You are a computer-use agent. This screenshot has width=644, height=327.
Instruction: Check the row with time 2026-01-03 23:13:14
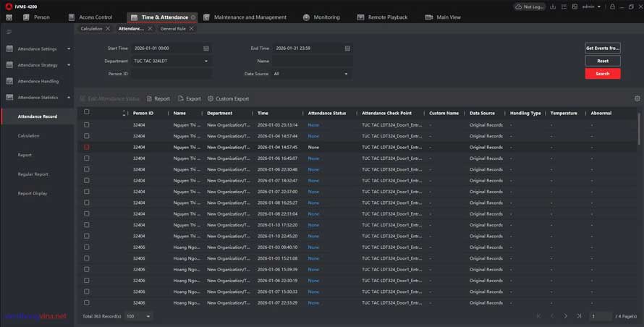coord(87,125)
